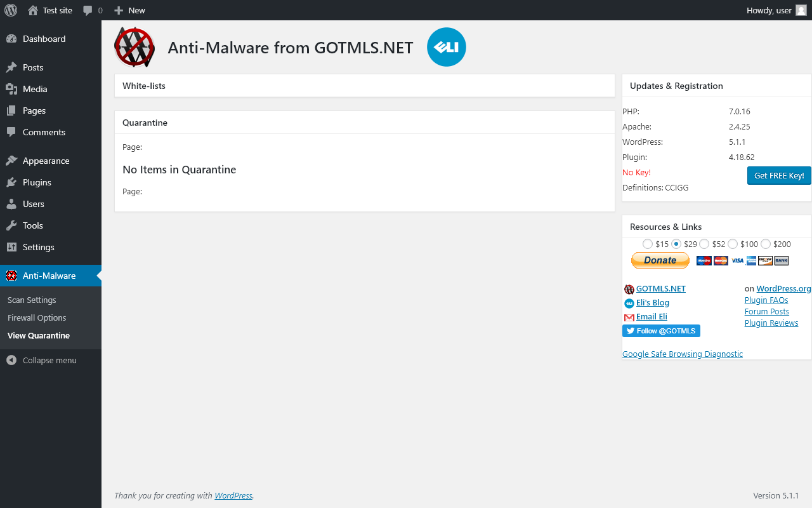Select the $15 donation radio button
Screen dimensions: 812x508
[x=647, y=244]
